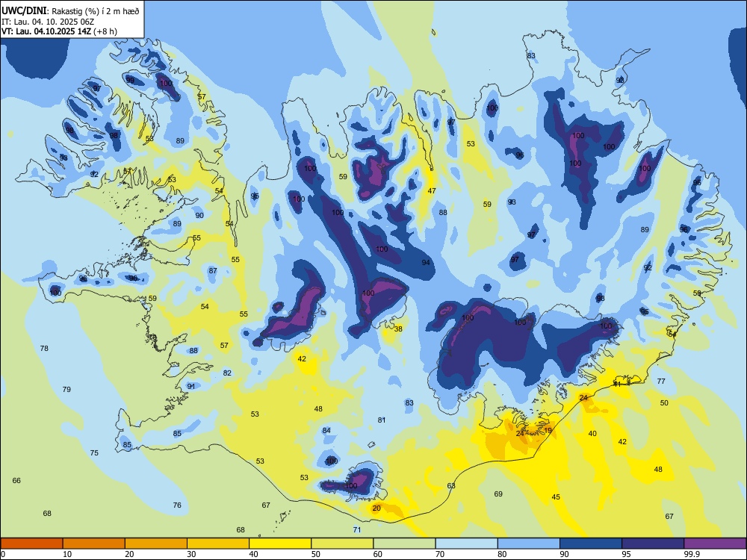
Task: Click the 'VT: Lau. 04.10.2025 14Z (+8 h)' line
Action: (58, 31)
